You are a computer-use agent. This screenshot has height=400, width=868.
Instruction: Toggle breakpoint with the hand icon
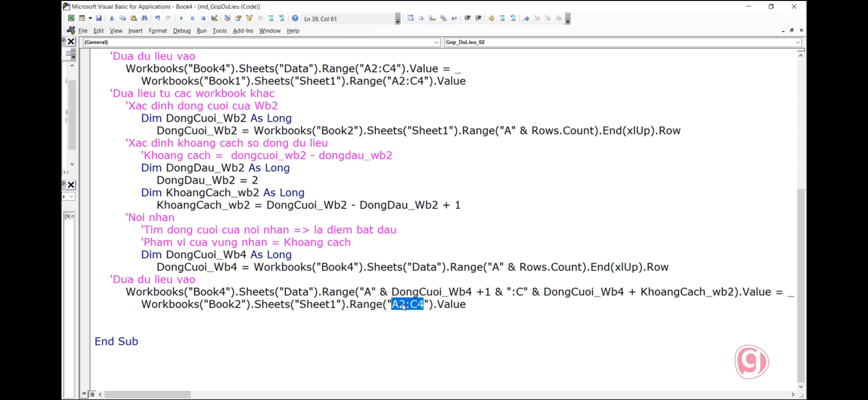tap(491, 19)
